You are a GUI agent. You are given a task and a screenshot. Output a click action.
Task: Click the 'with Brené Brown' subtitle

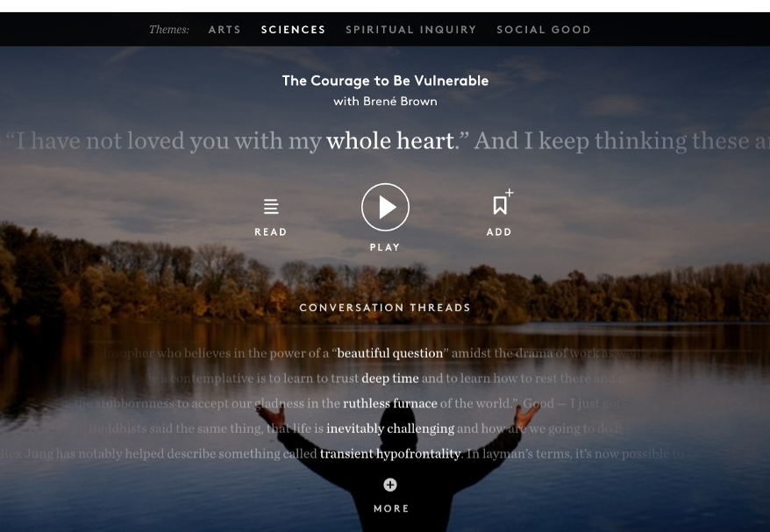[x=385, y=102]
